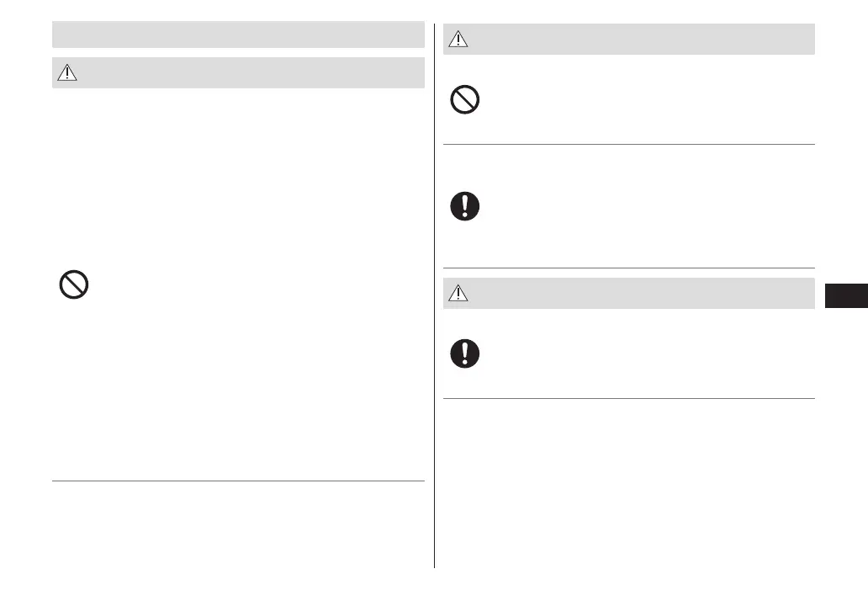Select the prohibition symbol in the right column
This screenshot has height=611, width=868.
click(465, 101)
